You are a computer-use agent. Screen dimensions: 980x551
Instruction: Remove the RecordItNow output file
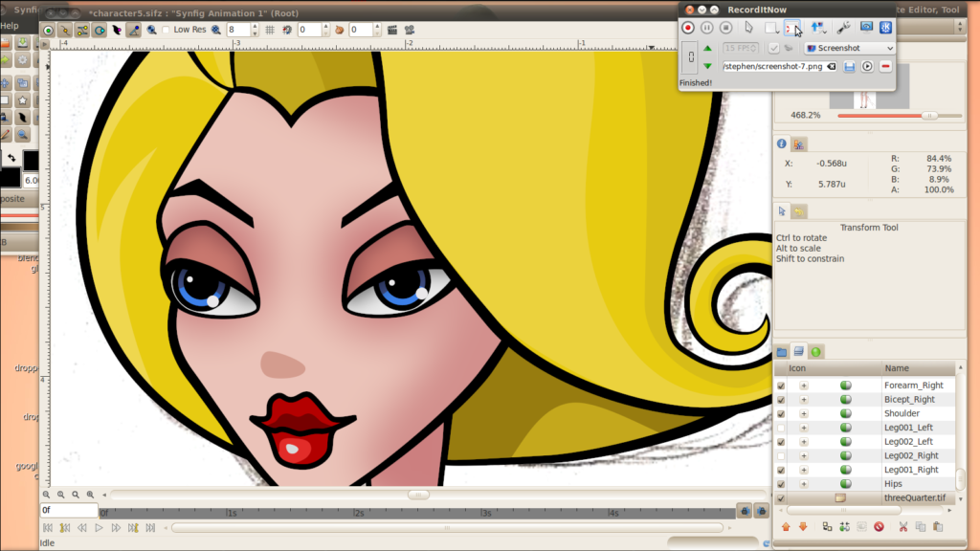(885, 66)
